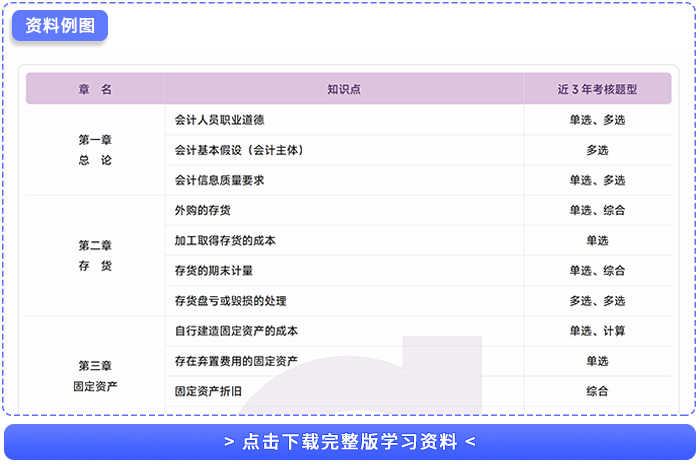The width and height of the screenshot is (700, 467).
Task: Click question type for 会计人员职业道德 row
Action: [597, 120]
